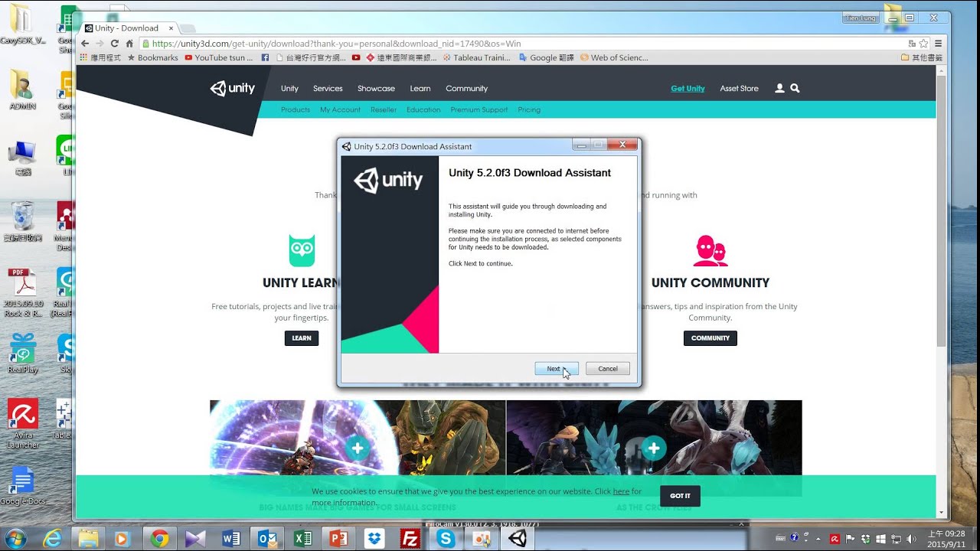980x551 pixels.
Task: Click GOT IT on the cookie banner
Action: point(680,496)
